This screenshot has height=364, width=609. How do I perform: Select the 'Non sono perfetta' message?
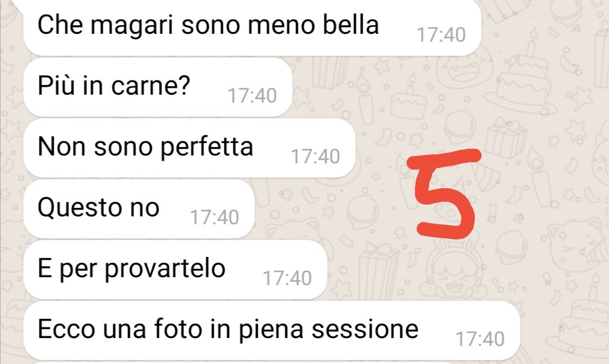click(x=189, y=148)
